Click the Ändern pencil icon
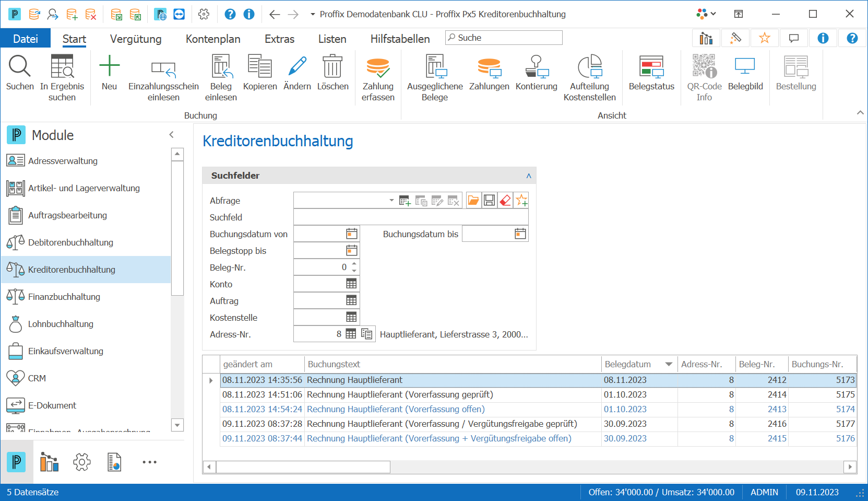 [298, 66]
